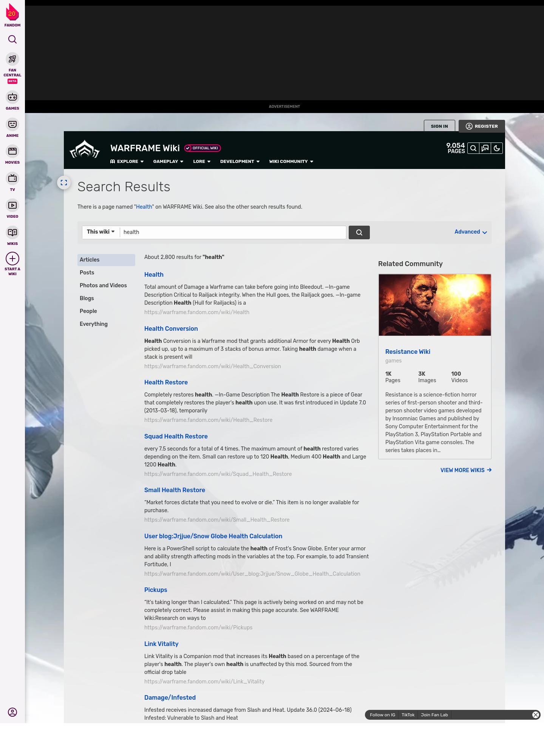
Task: Click the WARFRAME lotus logo
Action: (x=85, y=149)
